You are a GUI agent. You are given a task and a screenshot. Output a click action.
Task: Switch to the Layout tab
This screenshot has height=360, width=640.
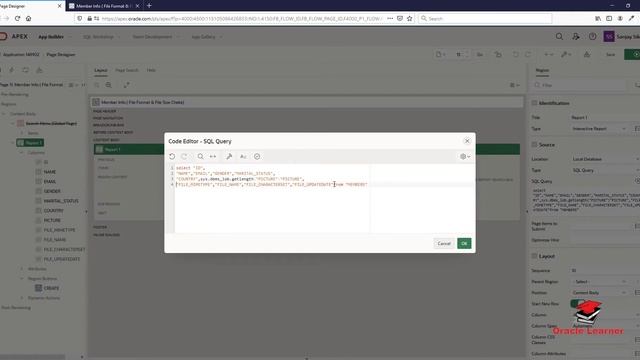(x=101, y=70)
